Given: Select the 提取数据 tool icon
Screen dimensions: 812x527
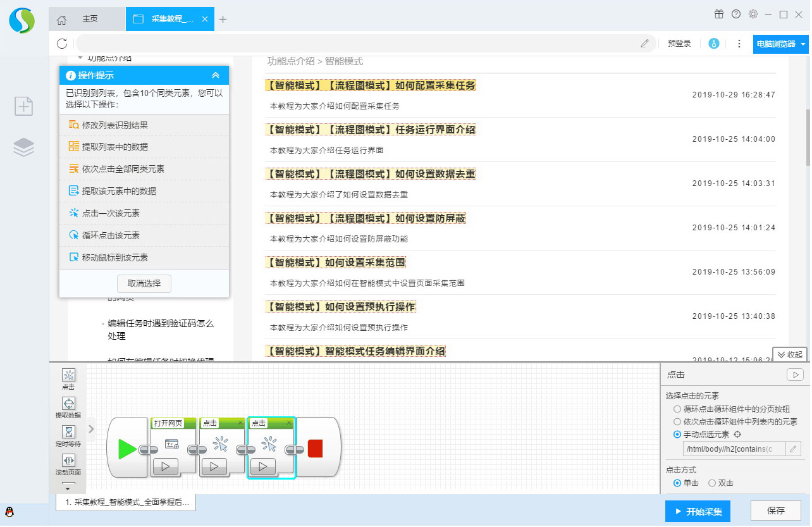Looking at the screenshot, I should (69, 404).
